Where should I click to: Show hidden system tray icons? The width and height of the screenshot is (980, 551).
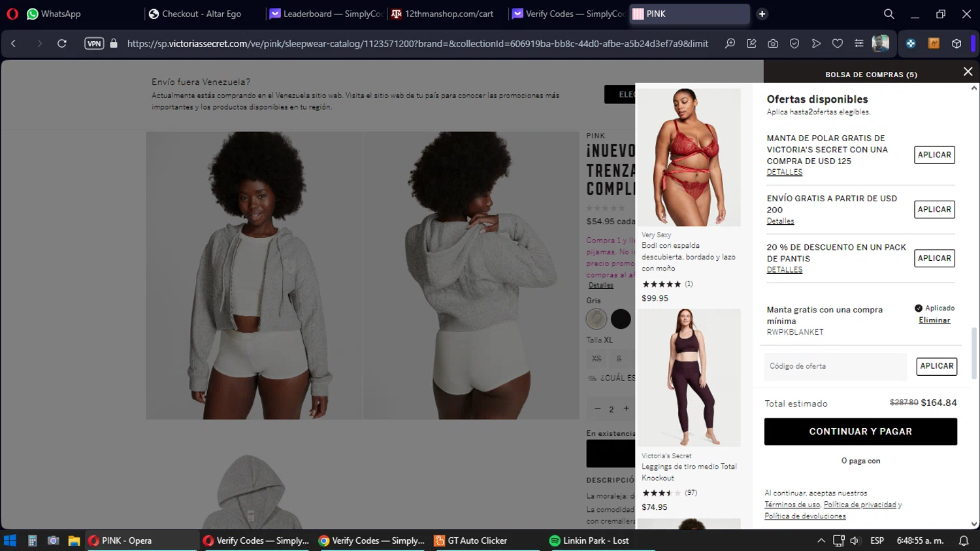(x=821, y=541)
